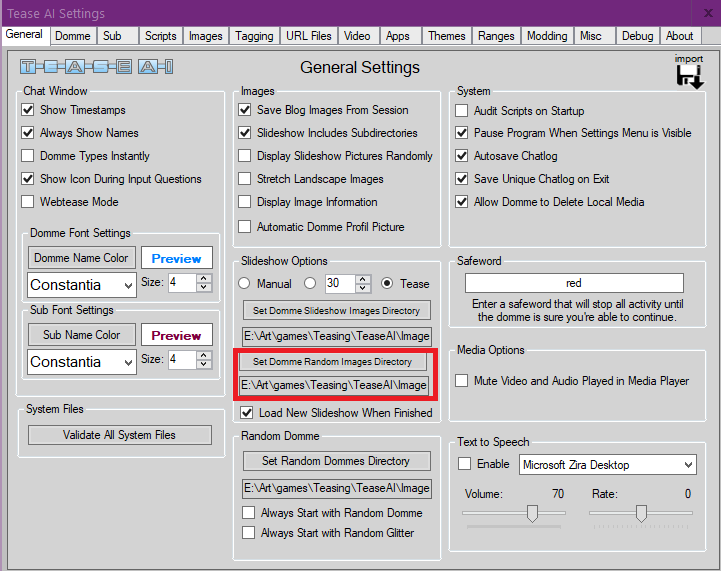Viewport: 721px width, 571px height.
Task: Click Validate All System Files
Action: pyautogui.click(x=120, y=434)
